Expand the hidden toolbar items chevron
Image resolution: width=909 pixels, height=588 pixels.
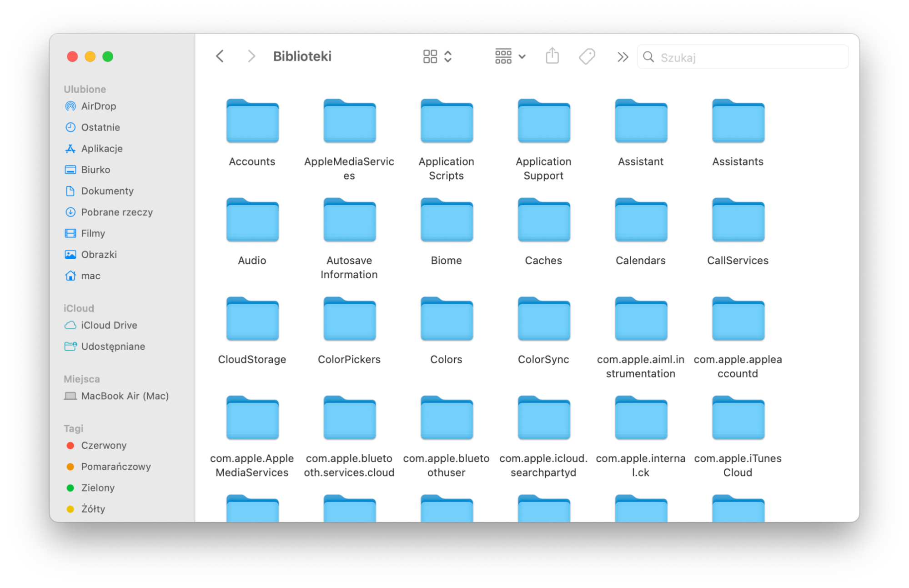pos(623,57)
